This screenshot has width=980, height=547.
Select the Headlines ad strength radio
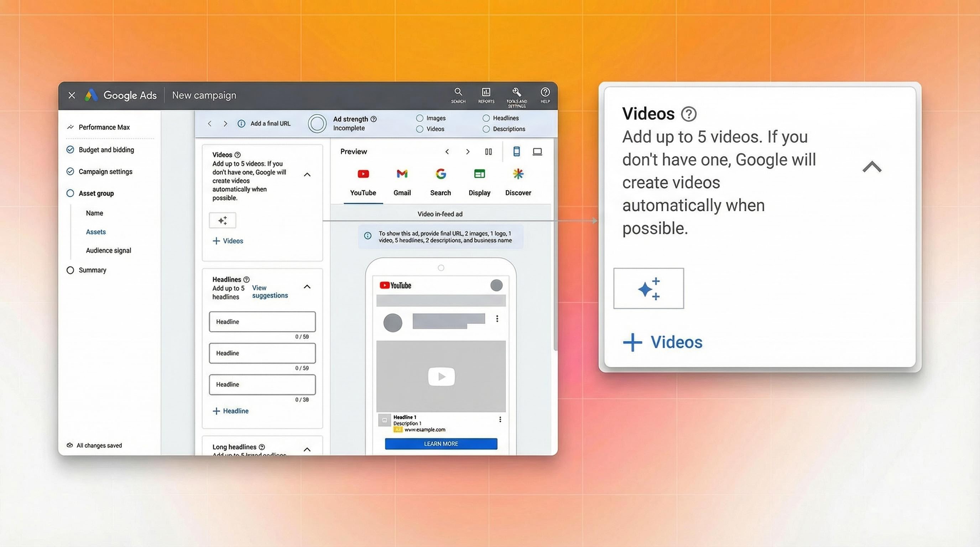[x=486, y=118]
